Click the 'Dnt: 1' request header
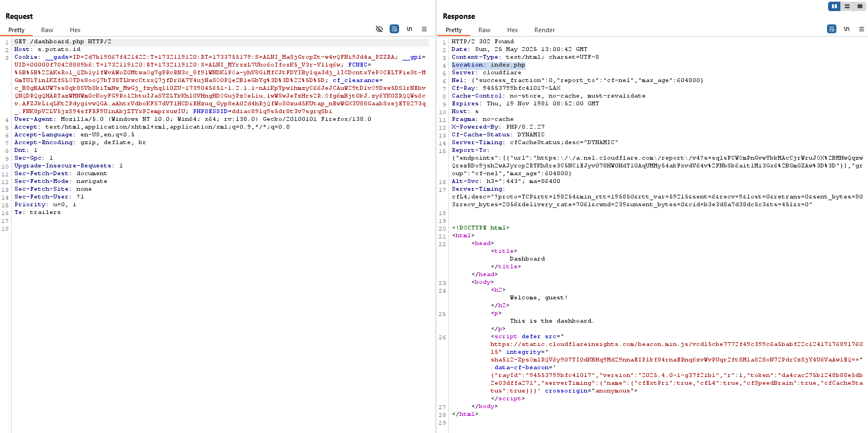 [x=26, y=150]
